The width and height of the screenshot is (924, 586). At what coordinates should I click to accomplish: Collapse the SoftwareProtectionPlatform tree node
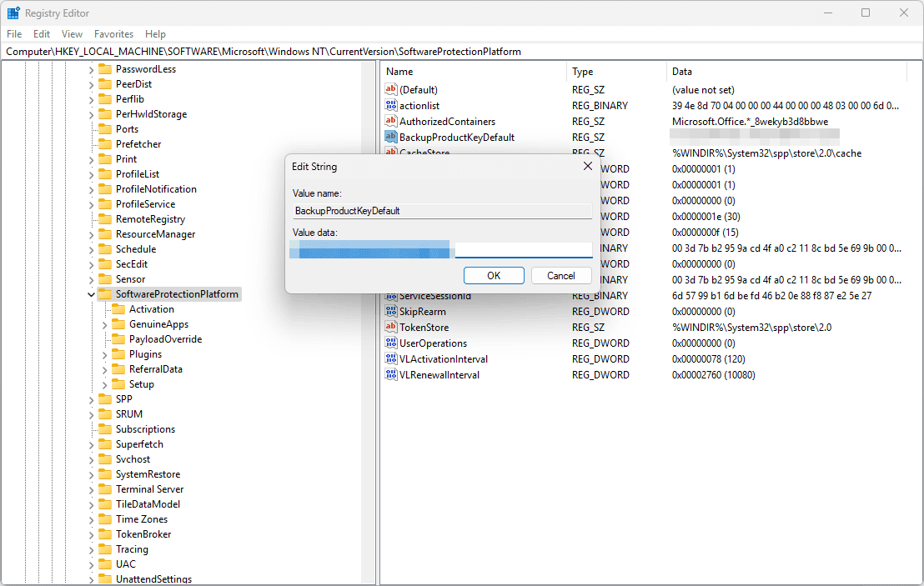pyautogui.click(x=91, y=294)
